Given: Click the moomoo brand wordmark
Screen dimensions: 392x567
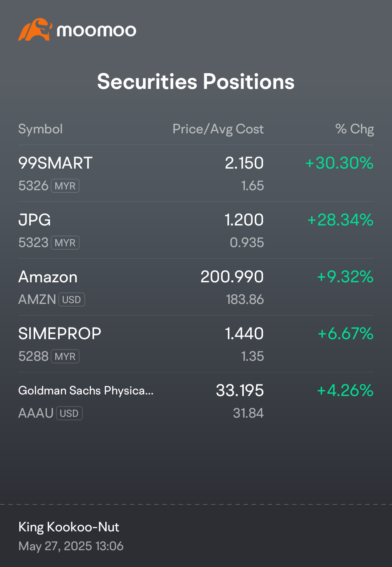Looking at the screenshot, I should 96,31.
